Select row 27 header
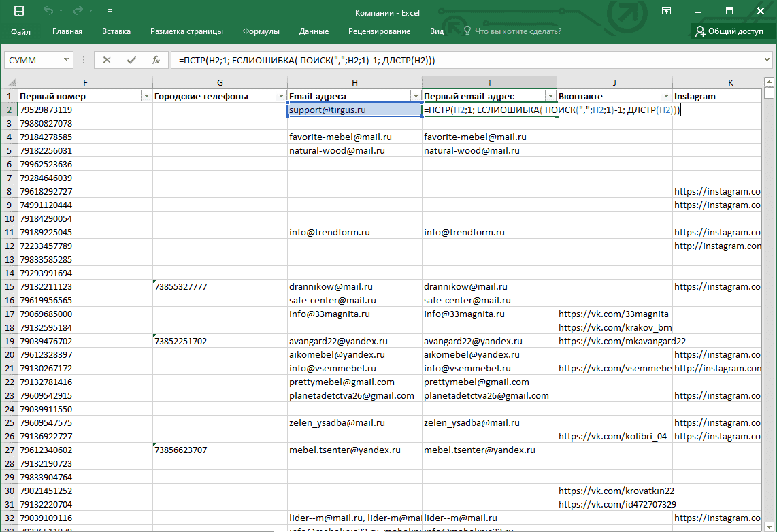Image resolution: width=777 pixels, height=532 pixels. (10, 450)
